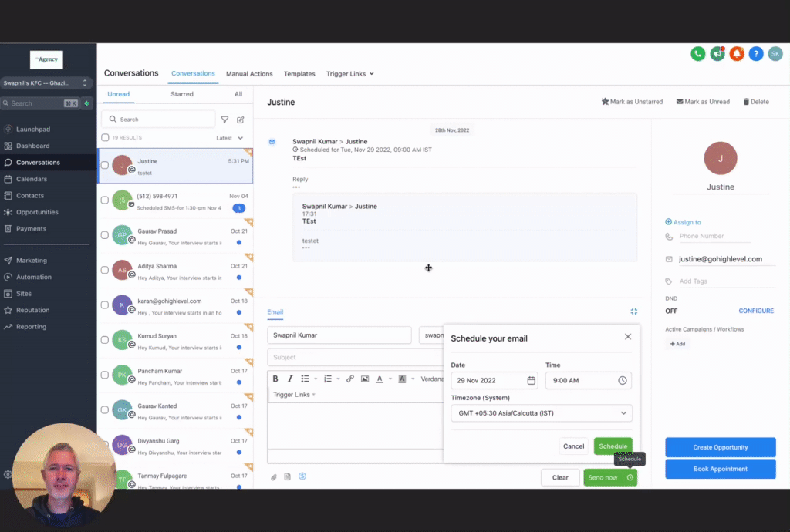Image resolution: width=790 pixels, height=532 pixels.
Task: Open the Latest sort dropdown
Action: coord(229,138)
